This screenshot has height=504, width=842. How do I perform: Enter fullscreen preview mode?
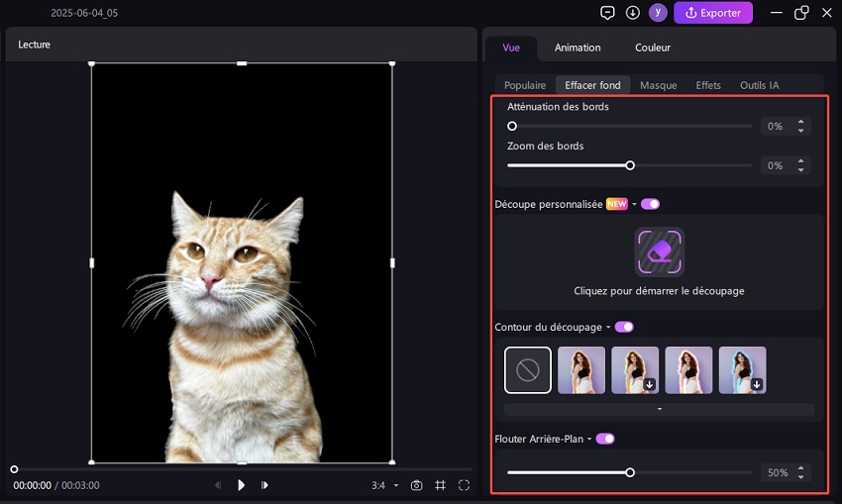tap(464, 485)
